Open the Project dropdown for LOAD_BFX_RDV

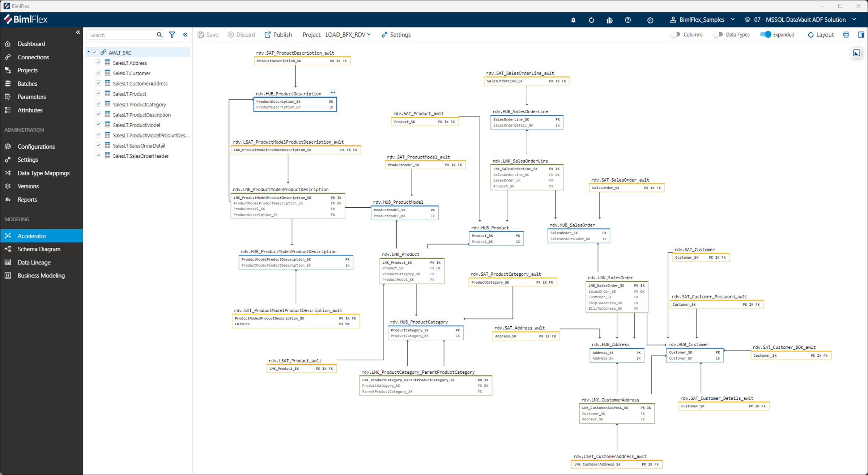[x=369, y=34]
